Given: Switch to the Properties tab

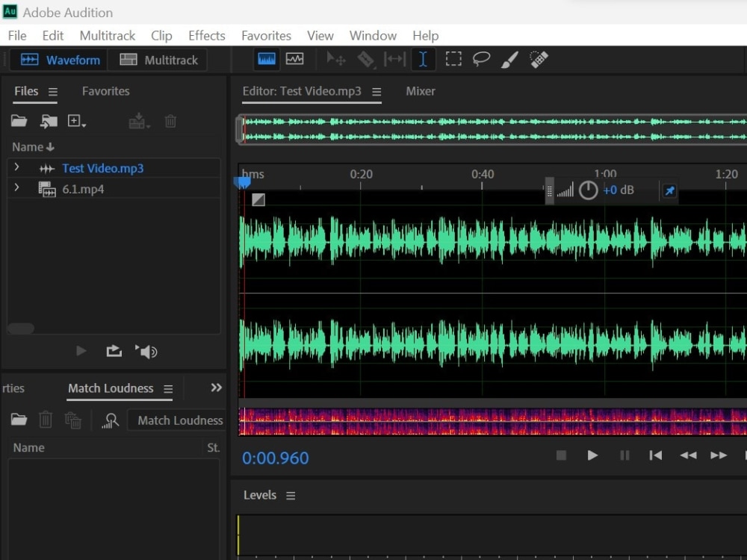Looking at the screenshot, I should 13,388.
